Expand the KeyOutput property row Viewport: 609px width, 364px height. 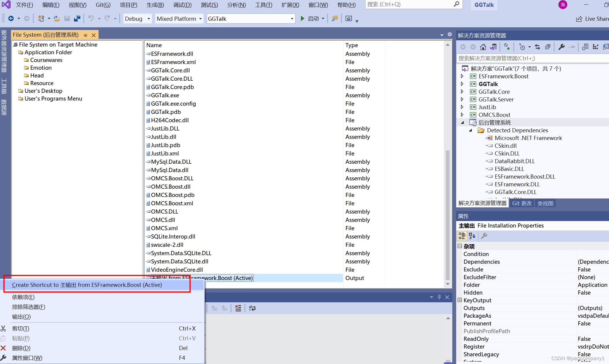coord(460,300)
